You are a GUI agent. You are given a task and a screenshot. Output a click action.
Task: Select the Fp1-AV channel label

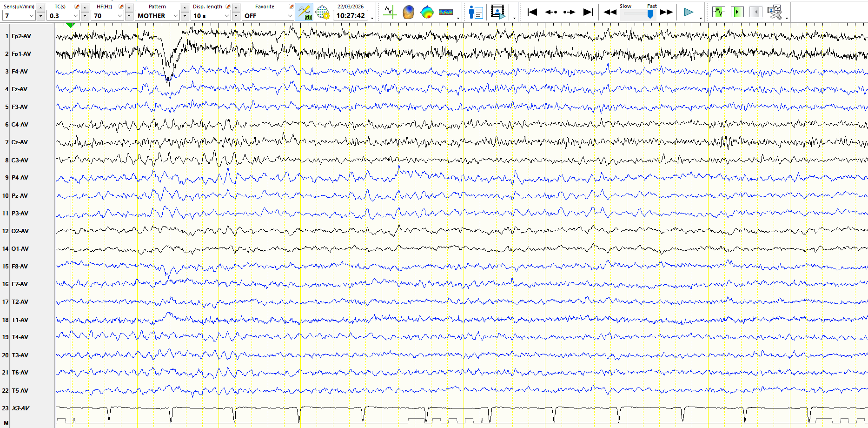click(21, 54)
